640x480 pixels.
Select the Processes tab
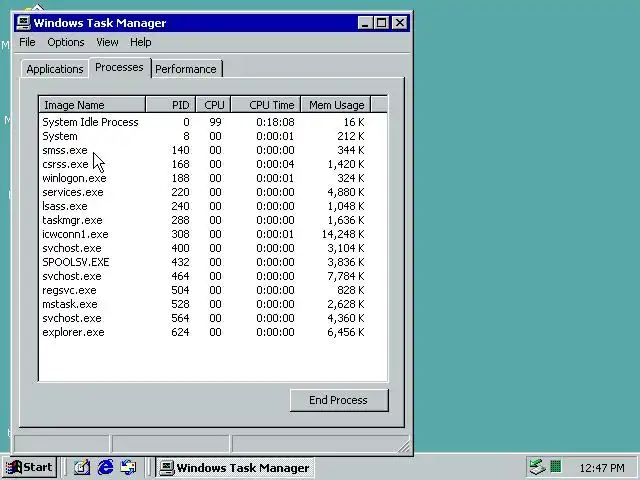(x=119, y=67)
